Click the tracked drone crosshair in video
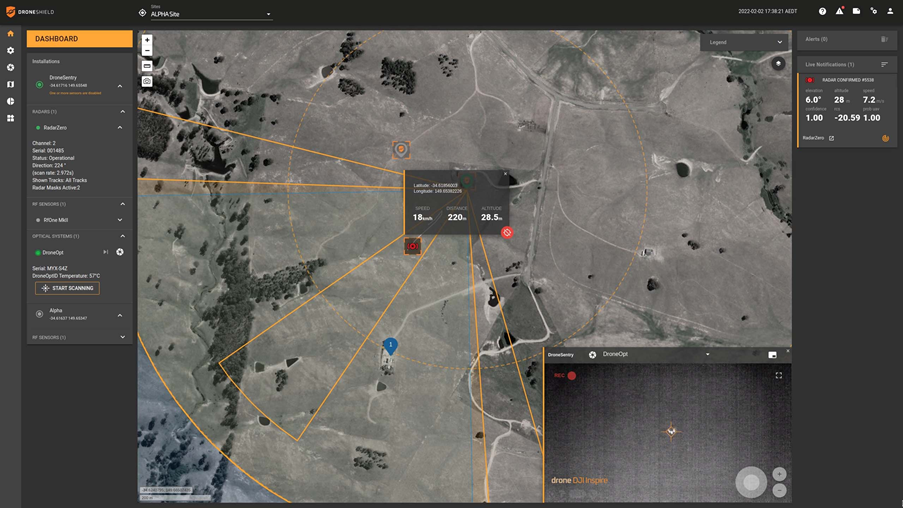Image resolution: width=903 pixels, height=508 pixels. point(671,431)
